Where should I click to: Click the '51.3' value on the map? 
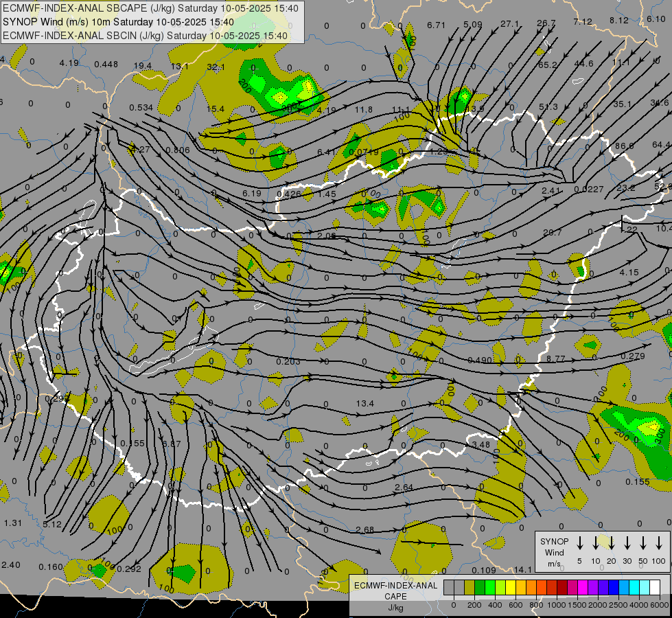click(x=548, y=106)
